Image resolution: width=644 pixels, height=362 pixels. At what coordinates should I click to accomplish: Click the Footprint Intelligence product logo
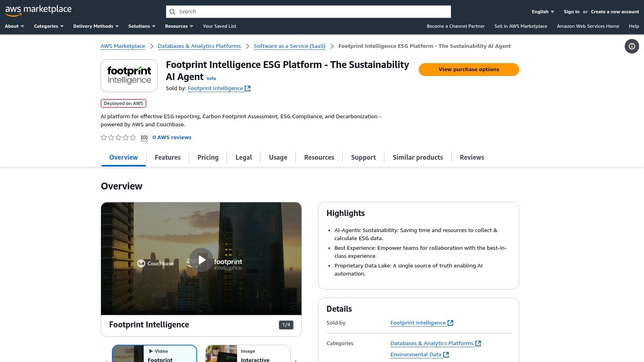click(129, 76)
